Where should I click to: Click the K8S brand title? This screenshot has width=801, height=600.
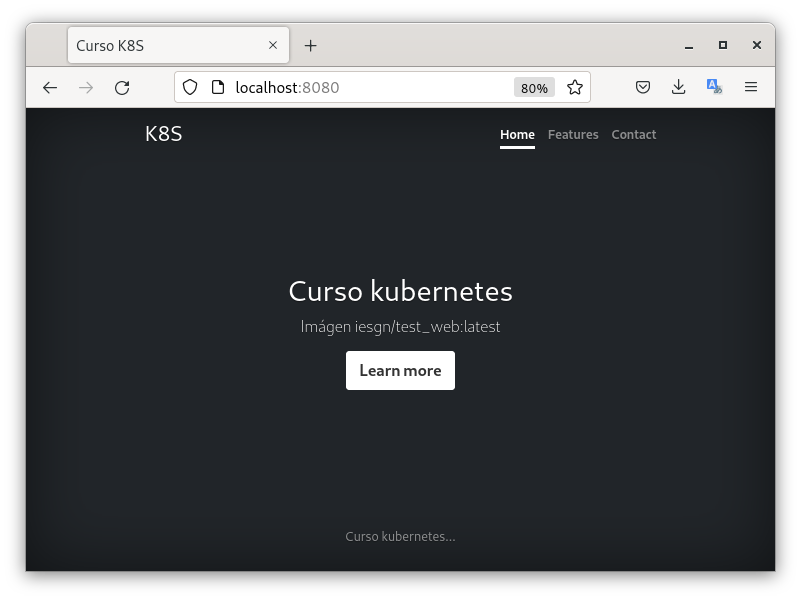coord(164,134)
